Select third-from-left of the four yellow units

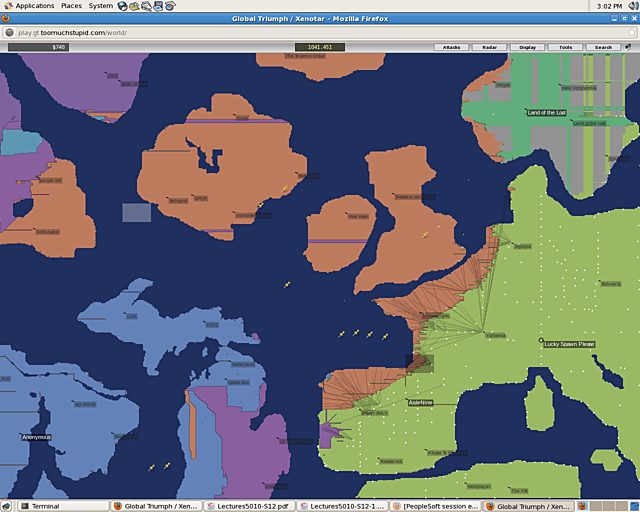pos(369,335)
